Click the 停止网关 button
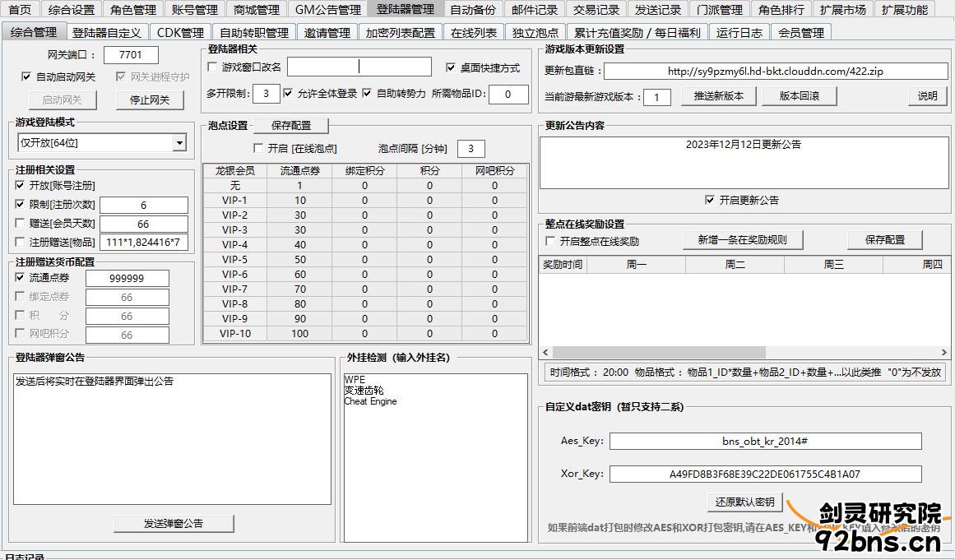 coord(149,100)
